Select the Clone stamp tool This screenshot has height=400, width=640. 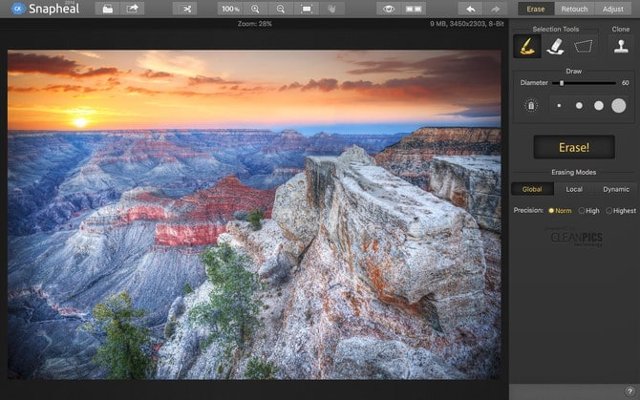621,46
